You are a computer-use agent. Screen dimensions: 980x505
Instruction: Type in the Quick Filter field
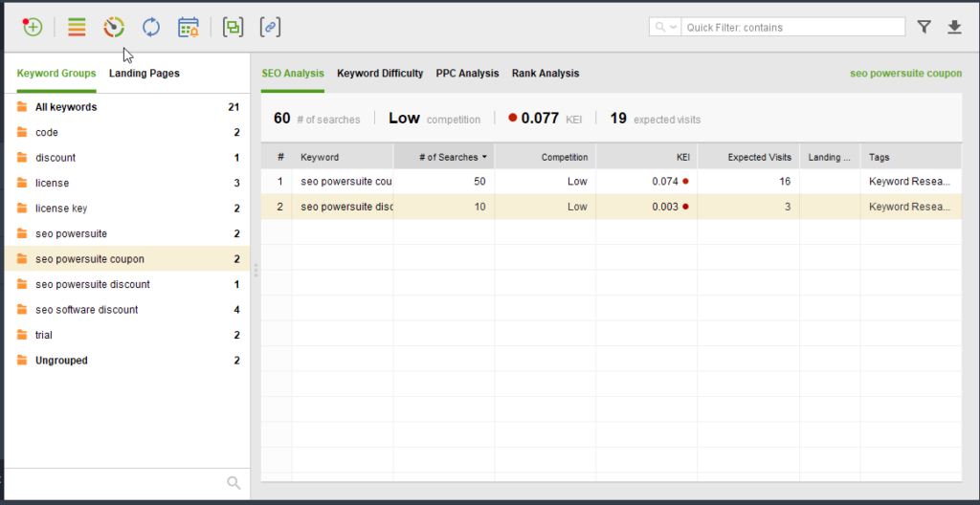click(792, 27)
